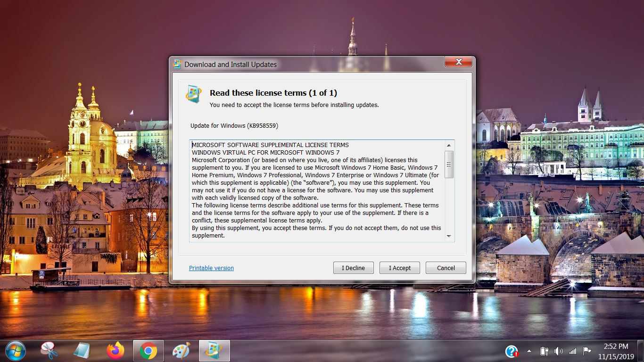Open the volume speaker control
This screenshot has height=362, width=644.
click(559, 351)
